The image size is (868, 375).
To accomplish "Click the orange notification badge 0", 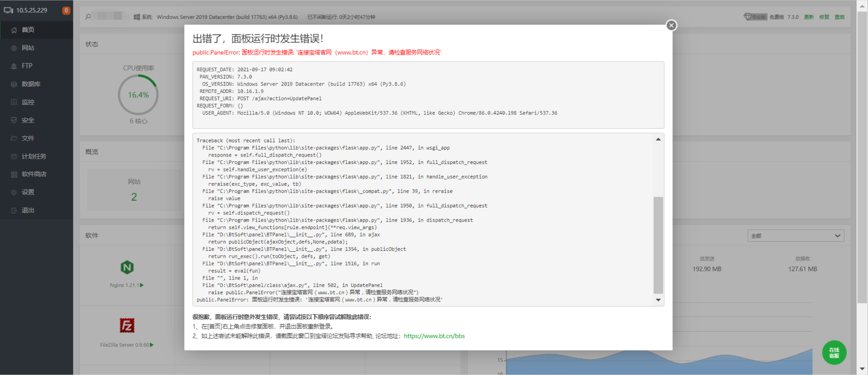I will [x=66, y=10].
